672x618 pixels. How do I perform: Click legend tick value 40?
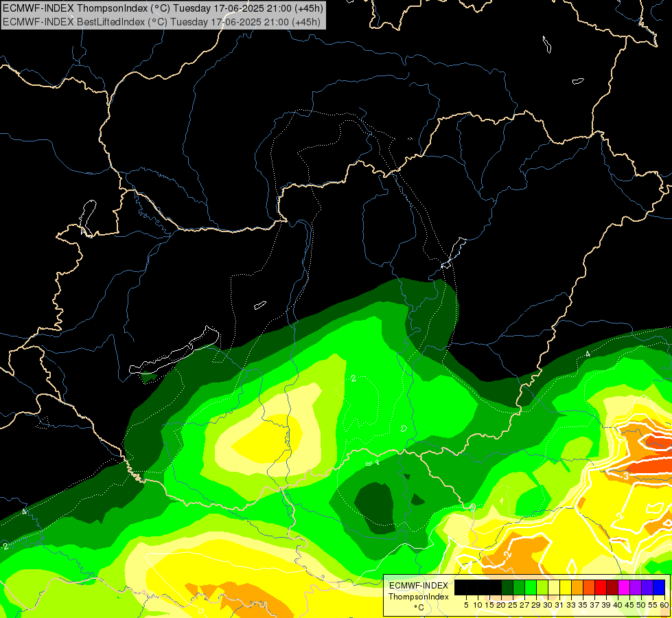click(x=618, y=605)
